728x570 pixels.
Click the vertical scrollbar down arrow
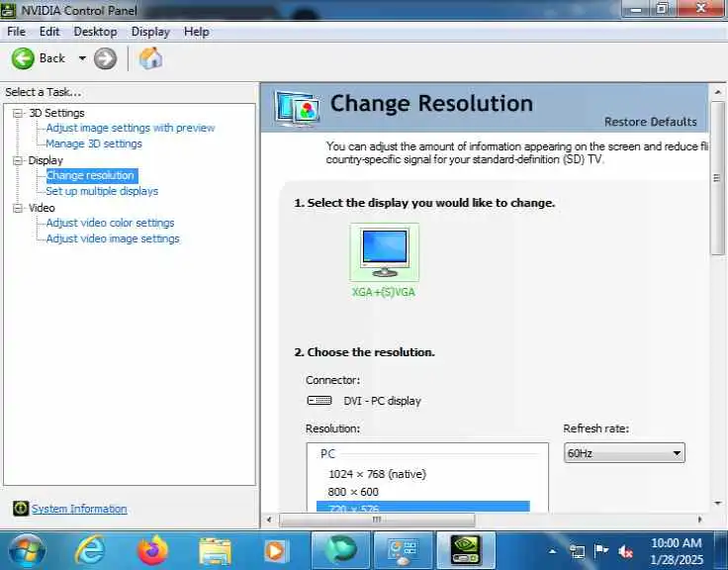718,503
